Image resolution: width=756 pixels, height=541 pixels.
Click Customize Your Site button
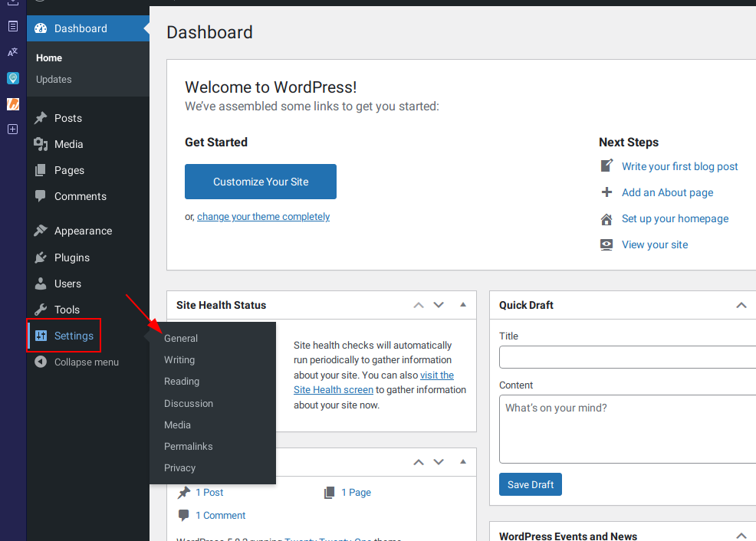tap(261, 182)
